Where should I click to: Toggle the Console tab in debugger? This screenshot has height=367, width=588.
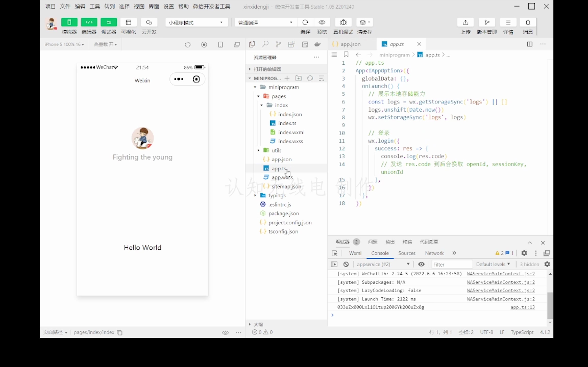coord(380,253)
